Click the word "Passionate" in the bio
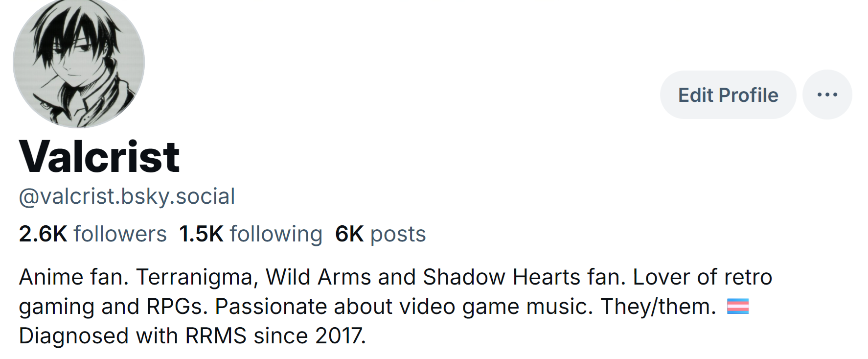 click(x=271, y=307)
